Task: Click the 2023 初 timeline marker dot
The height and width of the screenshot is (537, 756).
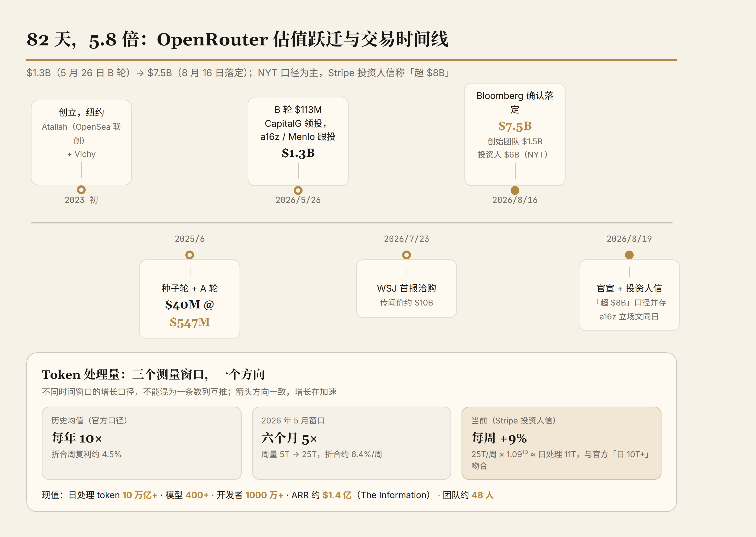Action: (81, 190)
